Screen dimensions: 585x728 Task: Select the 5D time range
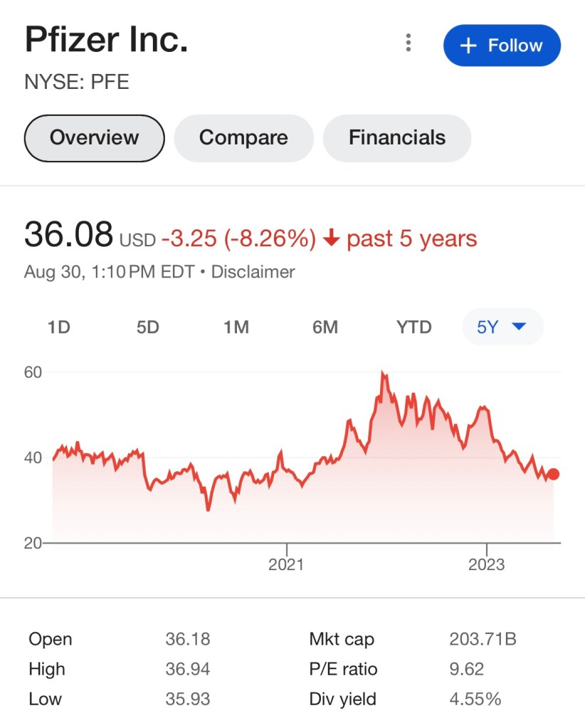tap(147, 327)
